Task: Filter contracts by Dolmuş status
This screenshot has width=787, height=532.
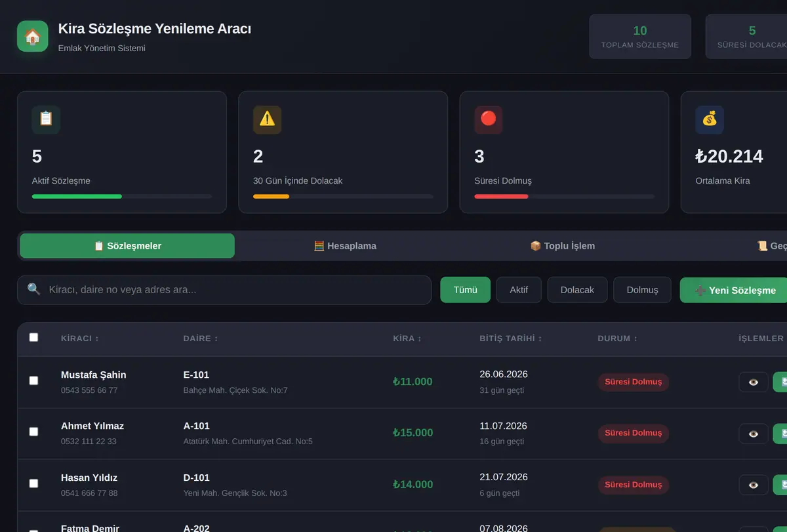Action: point(642,290)
